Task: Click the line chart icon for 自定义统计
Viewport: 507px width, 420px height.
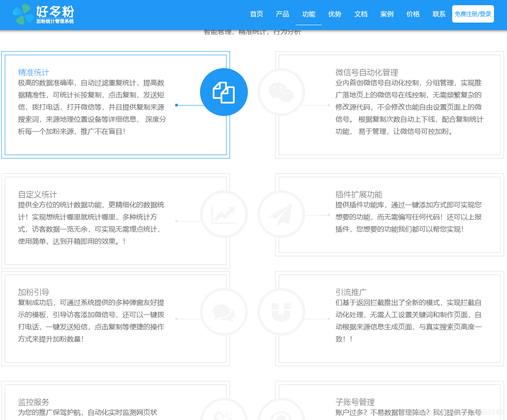Action: coord(224,214)
